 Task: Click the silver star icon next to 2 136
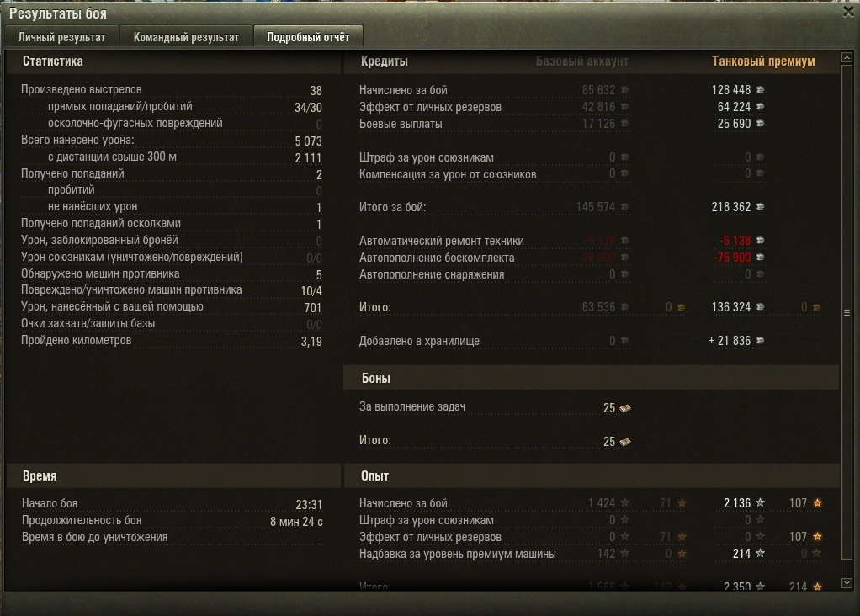coord(760,502)
